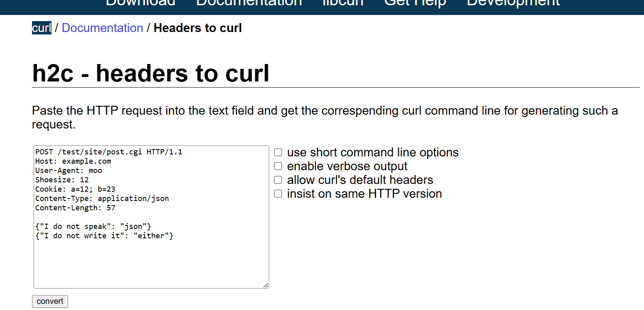Open the Documentation menu in the top bar
The image size is (644, 310).
click(249, 3)
